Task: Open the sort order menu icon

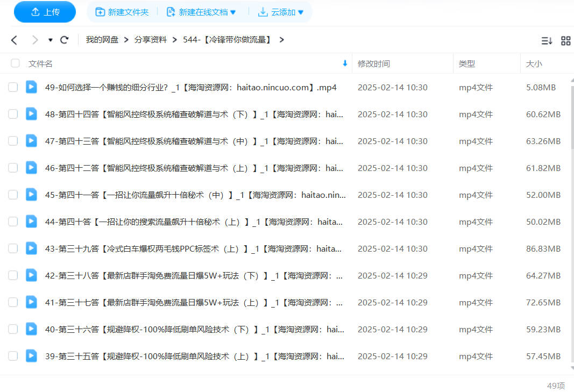Action: click(x=547, y=41)
